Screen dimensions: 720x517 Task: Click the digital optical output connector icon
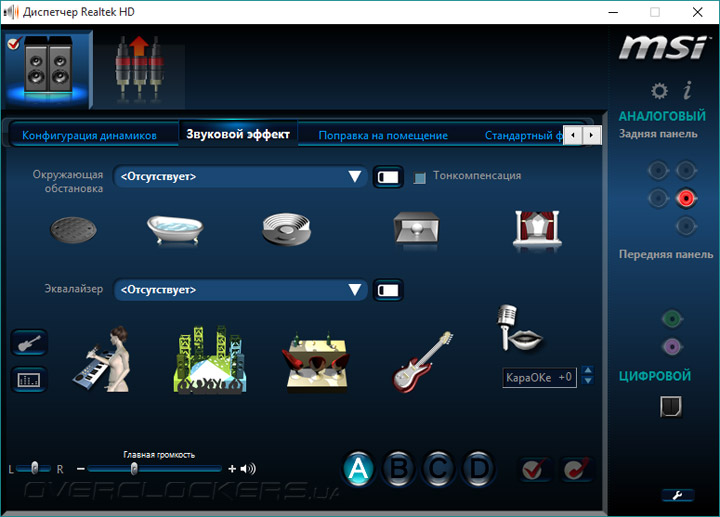click(671, 406)
